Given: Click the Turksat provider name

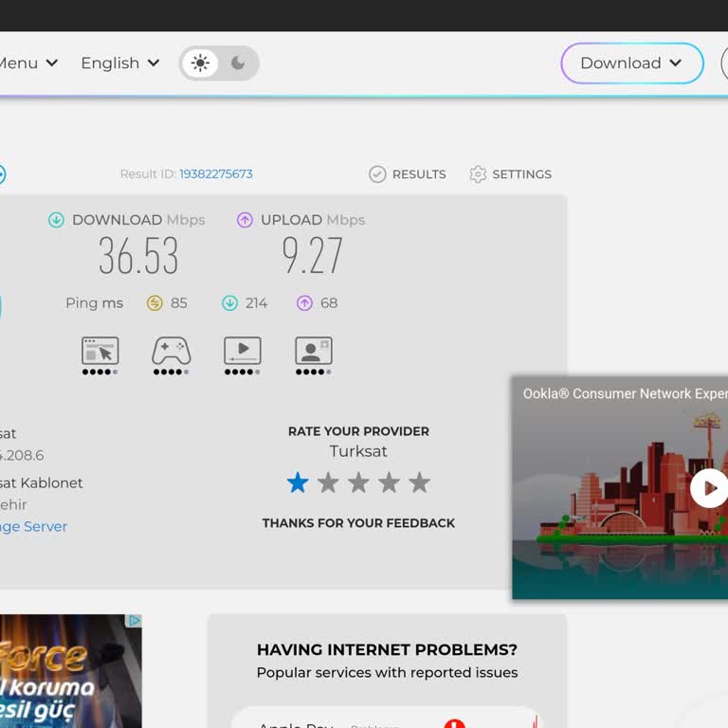Looking at the screenshot, I should click(x=358, y=451).
